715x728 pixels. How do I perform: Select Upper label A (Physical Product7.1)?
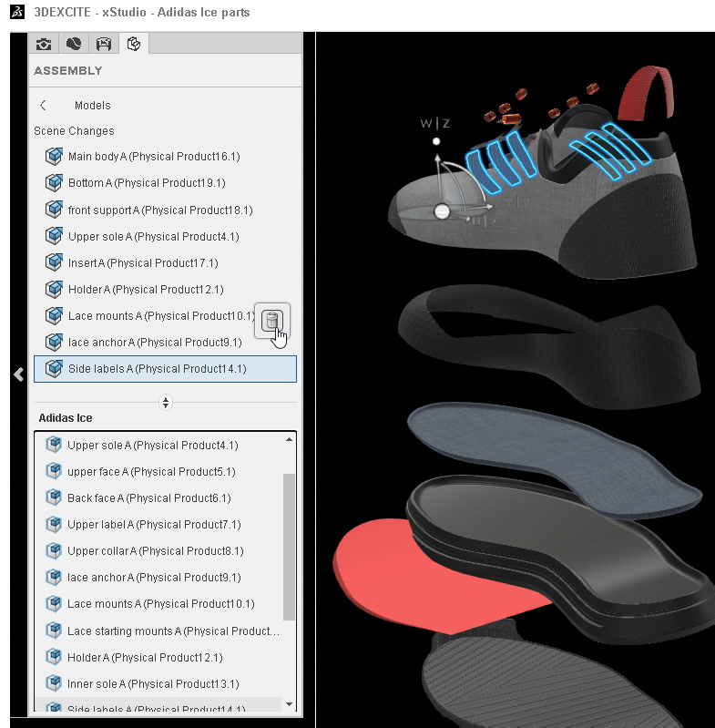tap(158, 525)
